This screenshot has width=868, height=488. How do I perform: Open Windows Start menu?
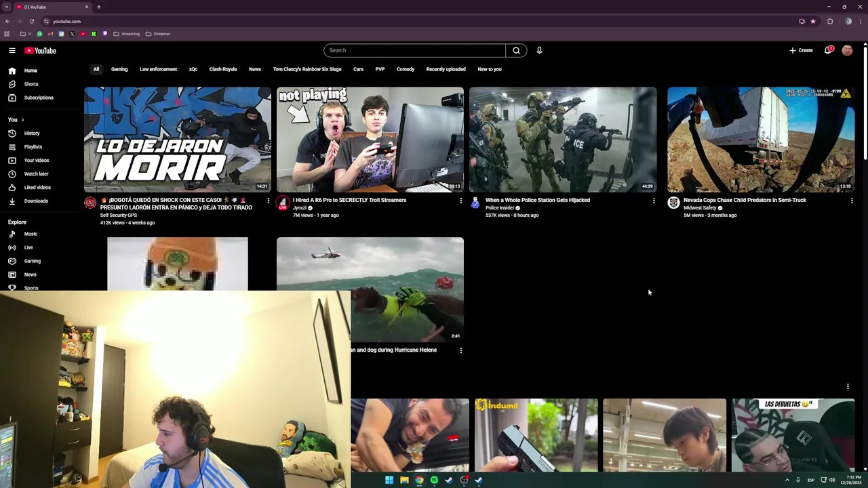click(x=389, y=481)
